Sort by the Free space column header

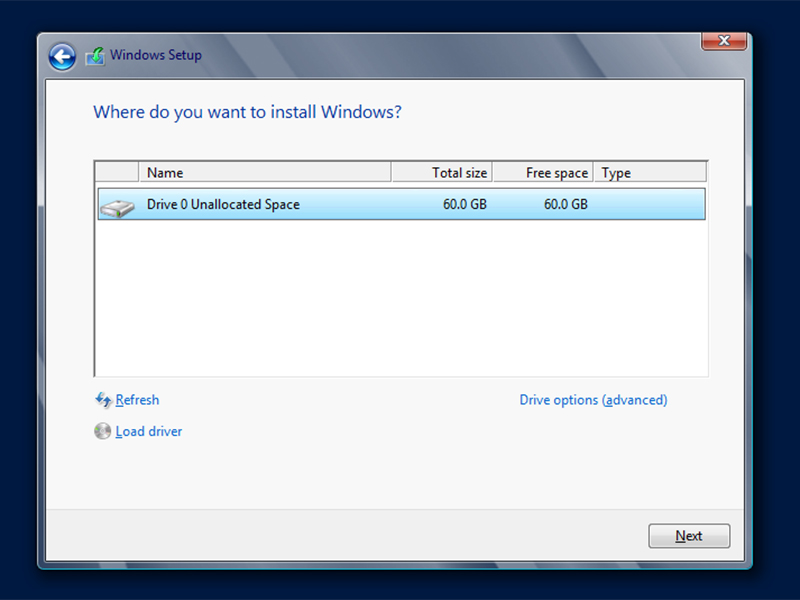[543, 172]
